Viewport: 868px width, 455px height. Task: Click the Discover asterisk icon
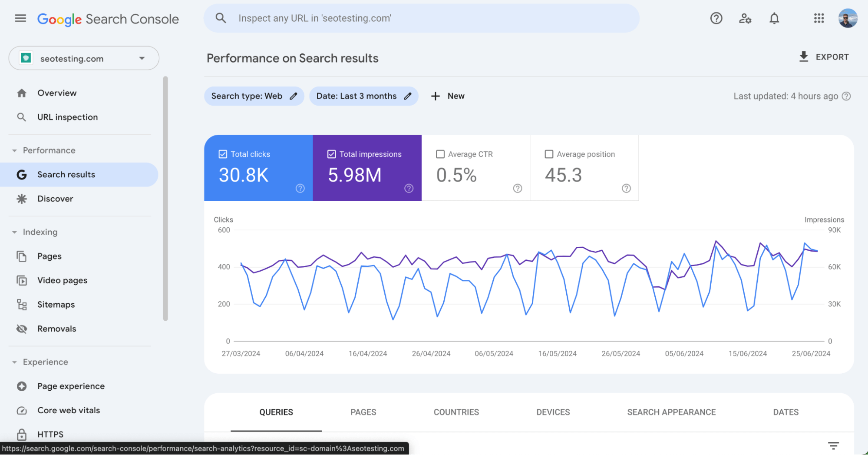[x=22, y=199]
